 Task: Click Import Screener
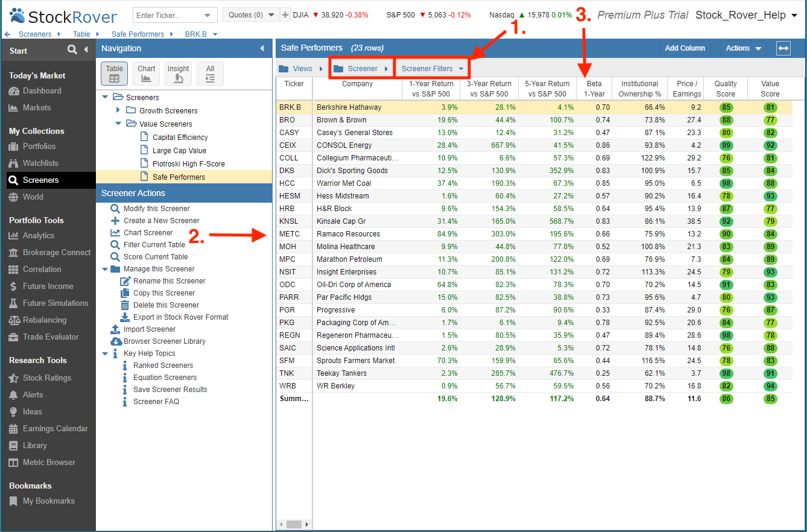coord(150,329)
